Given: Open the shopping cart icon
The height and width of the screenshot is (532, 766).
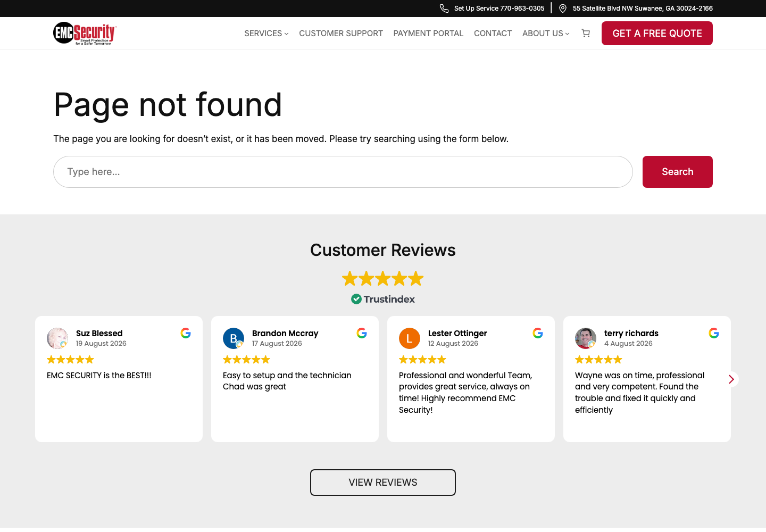Looking at the screenshot, I should (x=586, y=33).
